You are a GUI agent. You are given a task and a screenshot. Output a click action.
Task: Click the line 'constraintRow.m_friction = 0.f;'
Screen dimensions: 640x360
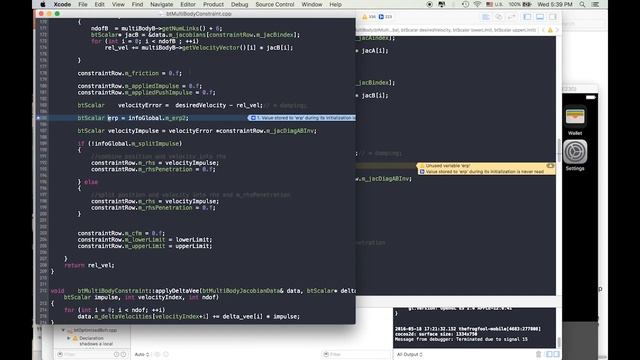(130, 73)
